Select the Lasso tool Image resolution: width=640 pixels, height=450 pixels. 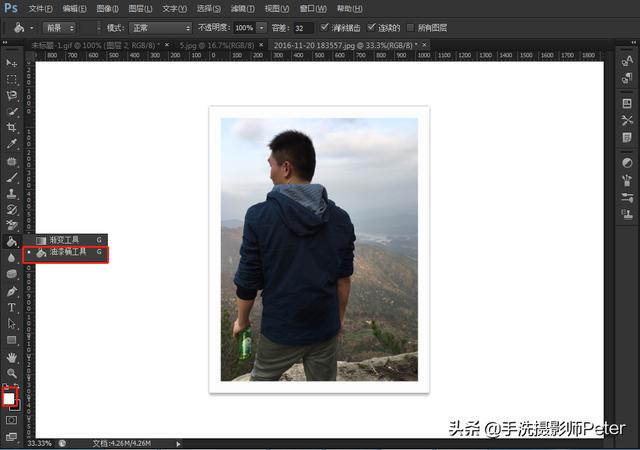12,95
